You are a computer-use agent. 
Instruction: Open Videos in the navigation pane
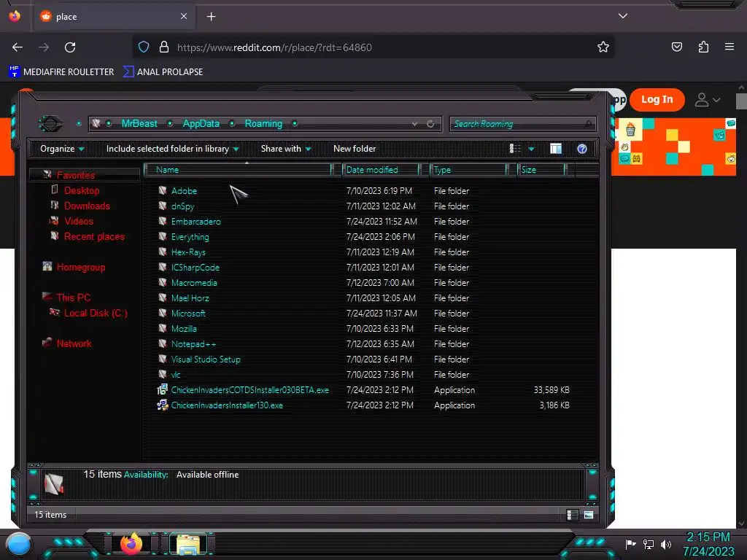79,221
